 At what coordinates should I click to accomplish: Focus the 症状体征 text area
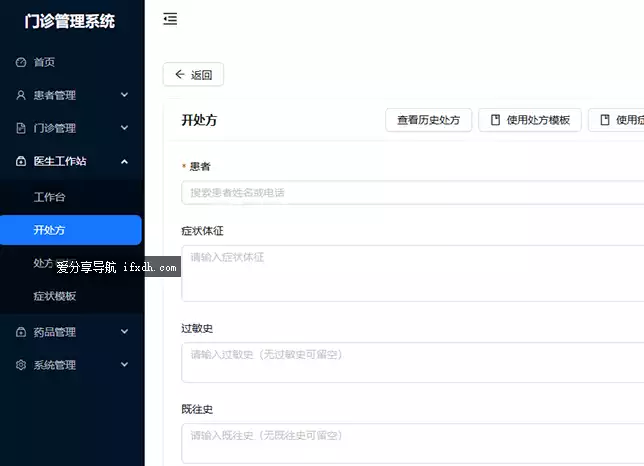(x=413, y=273)
